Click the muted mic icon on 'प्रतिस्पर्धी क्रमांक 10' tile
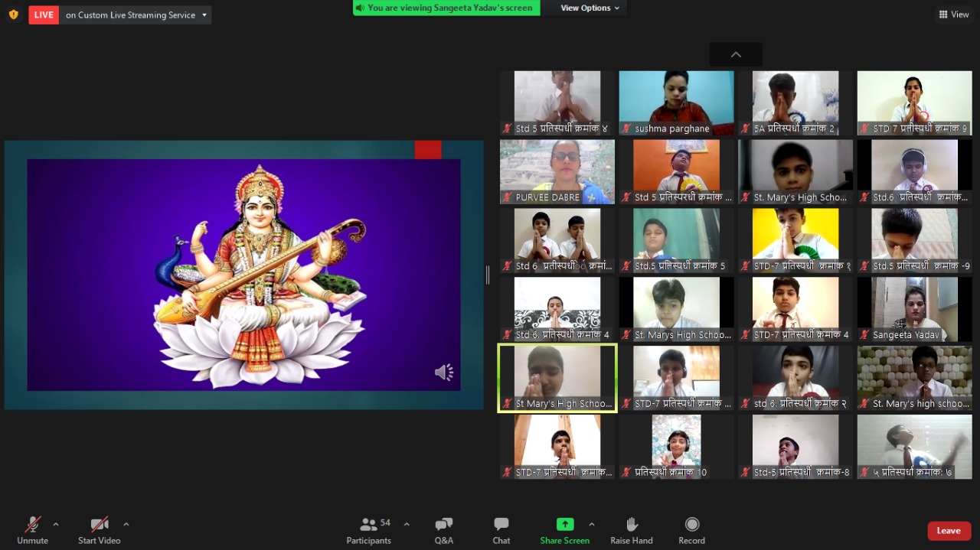 [x=626, y=473]
